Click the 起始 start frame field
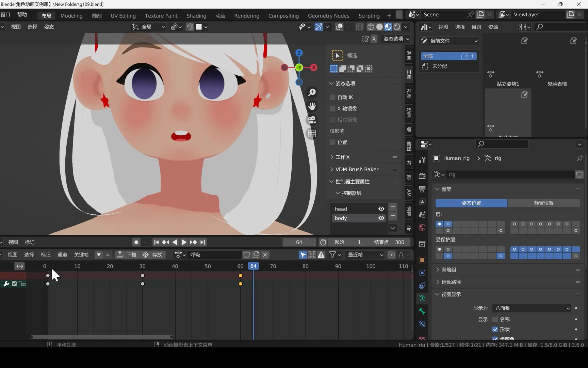Viewport: 588px width, 368px height. coord(347,242)
